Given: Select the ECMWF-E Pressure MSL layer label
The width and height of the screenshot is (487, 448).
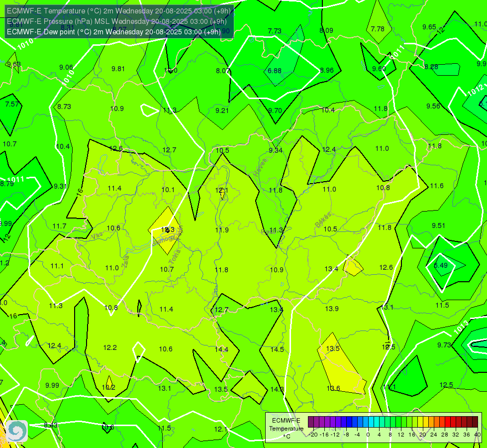Looking at the screenshot, I should 117,21.
